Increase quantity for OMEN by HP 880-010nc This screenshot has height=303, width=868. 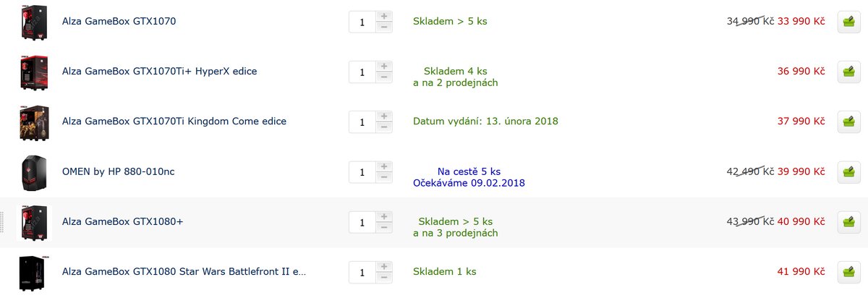[x=384, y=166]
